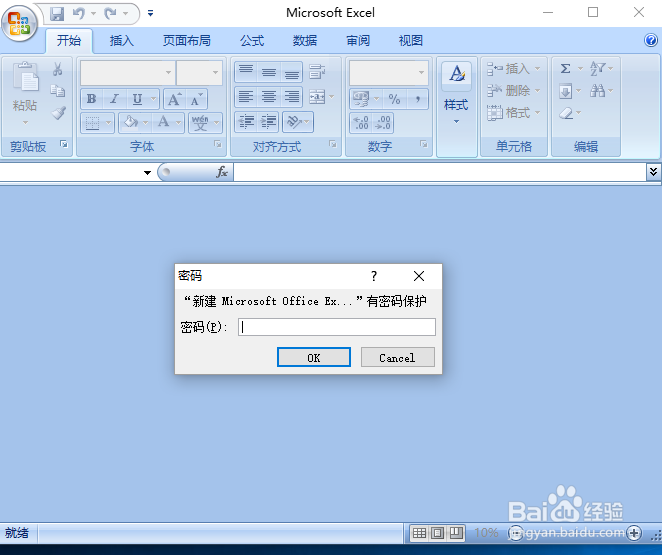
Task: Toggle Italic formatting
Action: coord(114,99)
